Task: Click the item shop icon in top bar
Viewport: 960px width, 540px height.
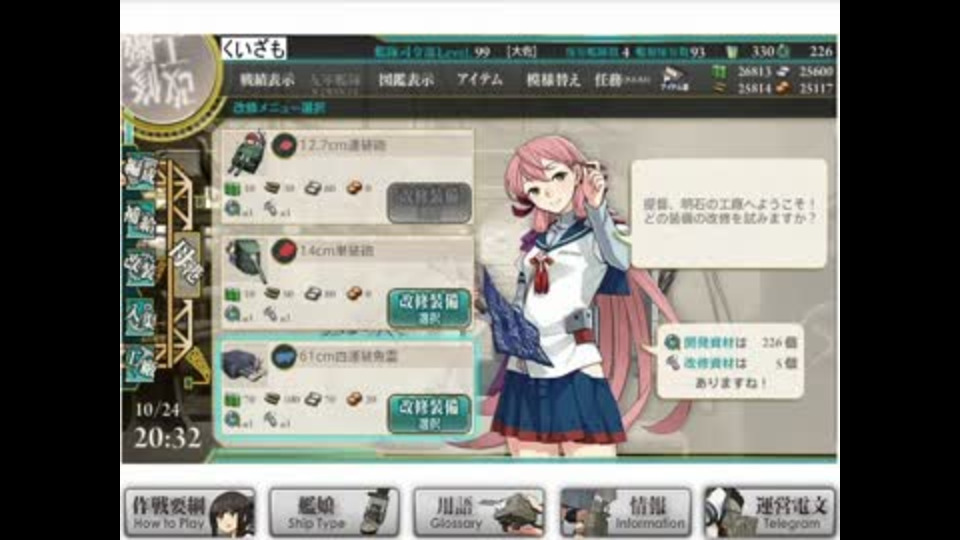Action: [674, 80]
